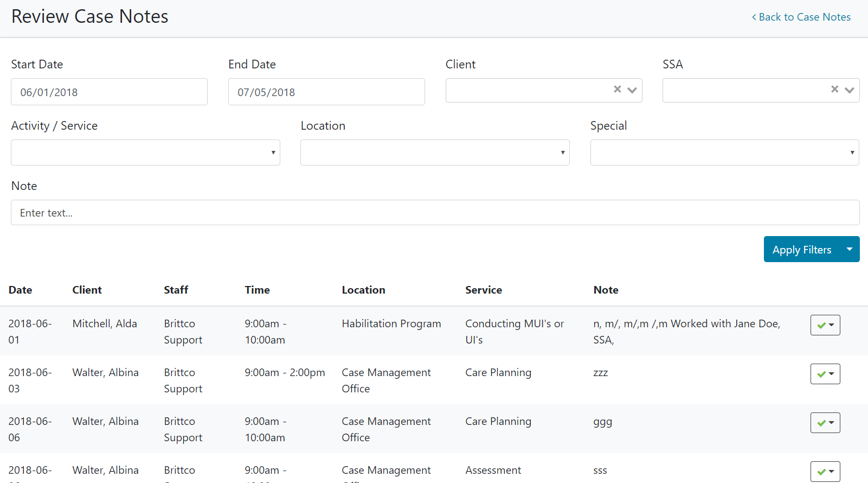This screenshot has width=868, height=483.
Task: Focus the Note text input
Action: click(435, 213)
